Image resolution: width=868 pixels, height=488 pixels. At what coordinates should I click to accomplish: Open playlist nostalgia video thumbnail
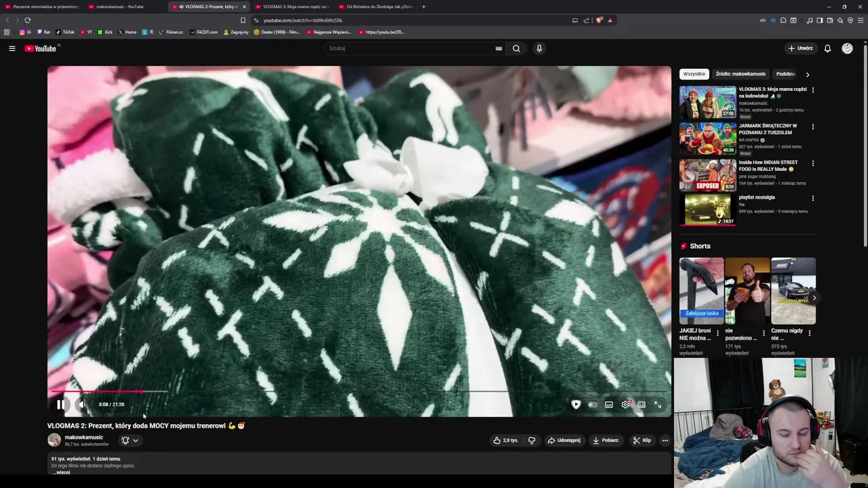(x=707, y=210)
